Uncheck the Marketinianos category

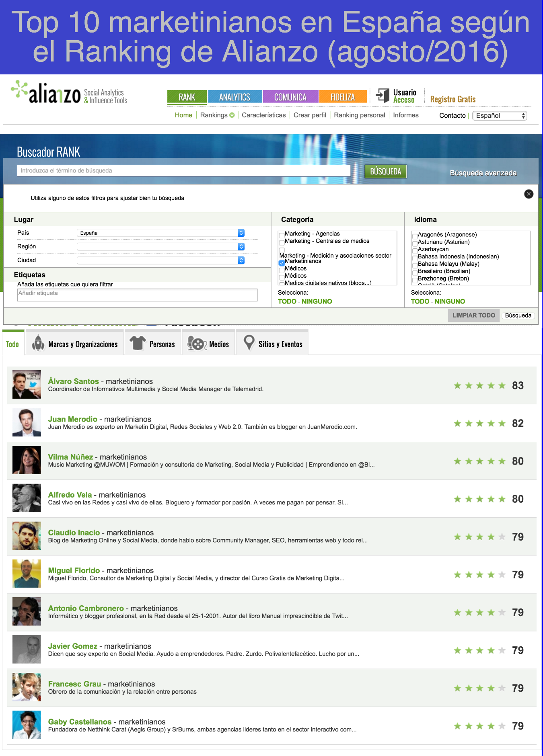point(282,263)
